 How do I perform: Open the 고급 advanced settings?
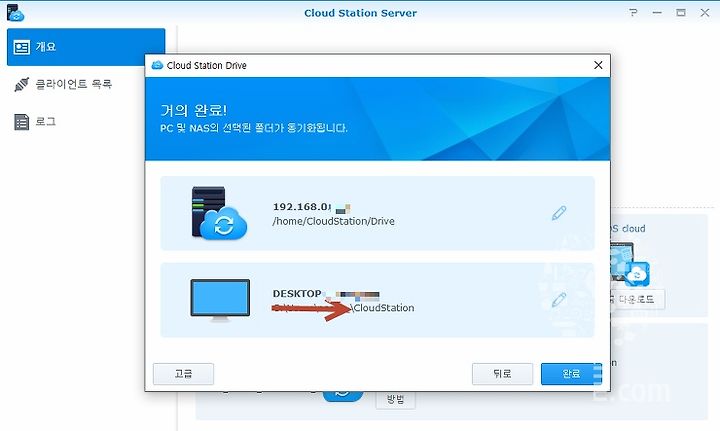click(x=183, y=374)
